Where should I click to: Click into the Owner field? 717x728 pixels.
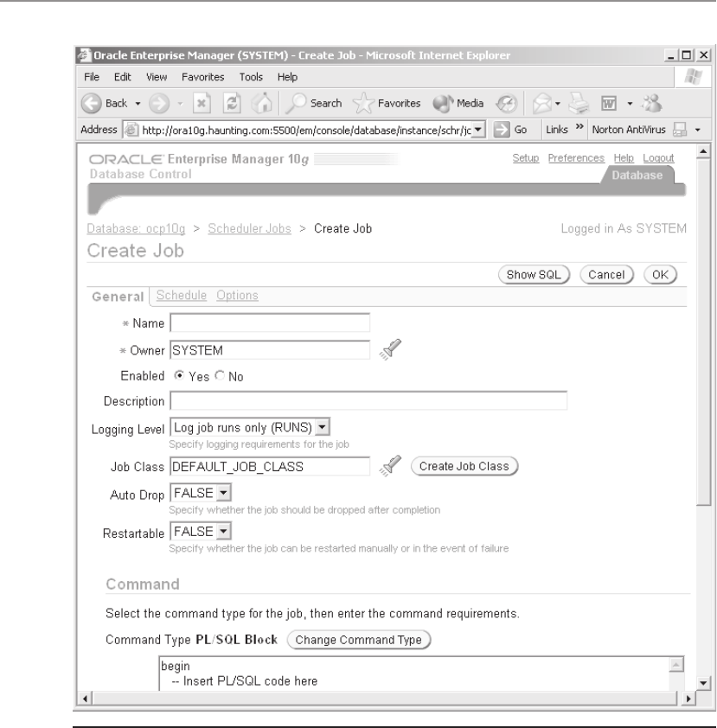point(270,349)
